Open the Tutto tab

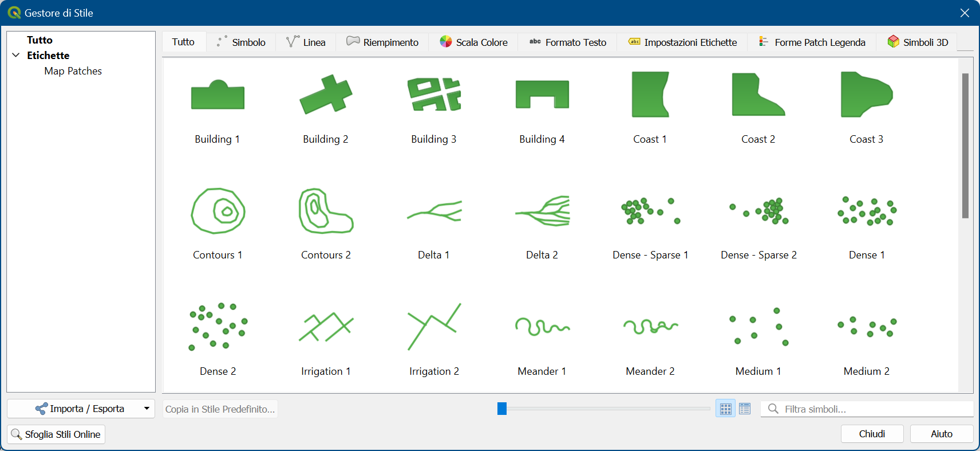183,42
